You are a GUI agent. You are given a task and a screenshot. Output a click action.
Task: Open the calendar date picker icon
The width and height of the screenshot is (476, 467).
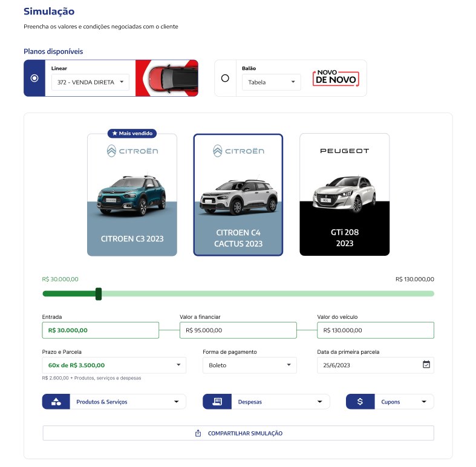[x=426, y=364]
